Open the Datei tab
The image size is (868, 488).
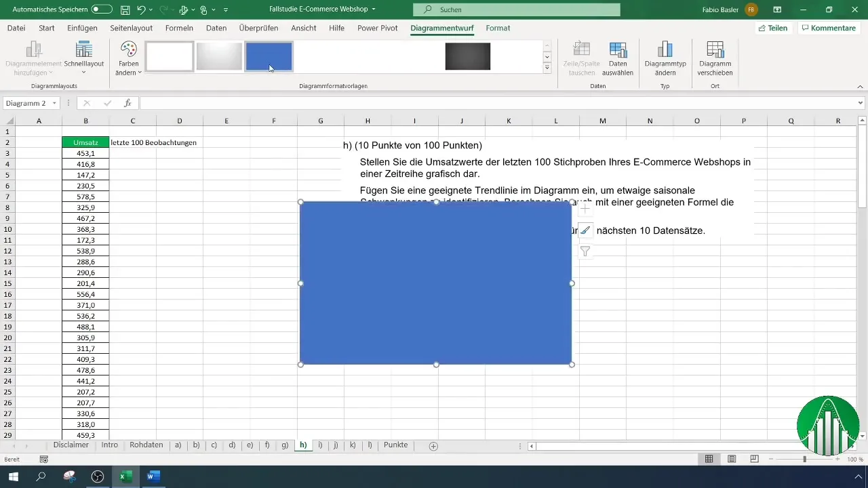tap(16, 28)
